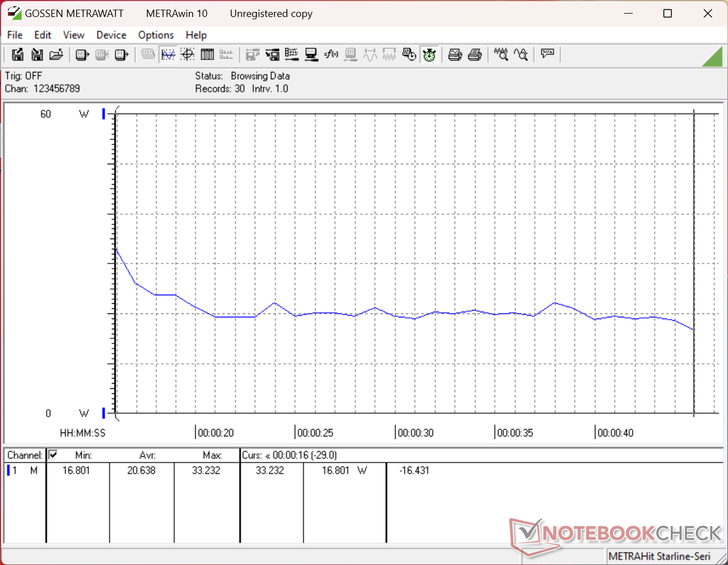Screen dimensions: 728x565
Task: Click the Min column value 16.801
Action: 76,470
